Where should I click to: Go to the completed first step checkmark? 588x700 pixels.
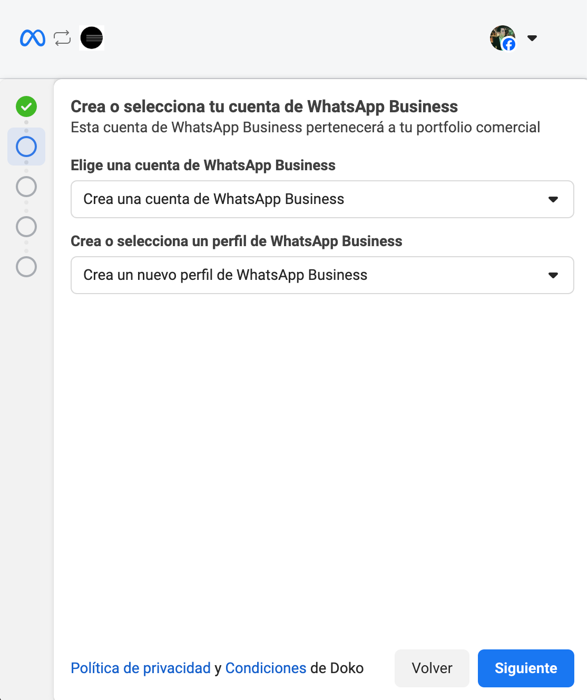(26, 106)
